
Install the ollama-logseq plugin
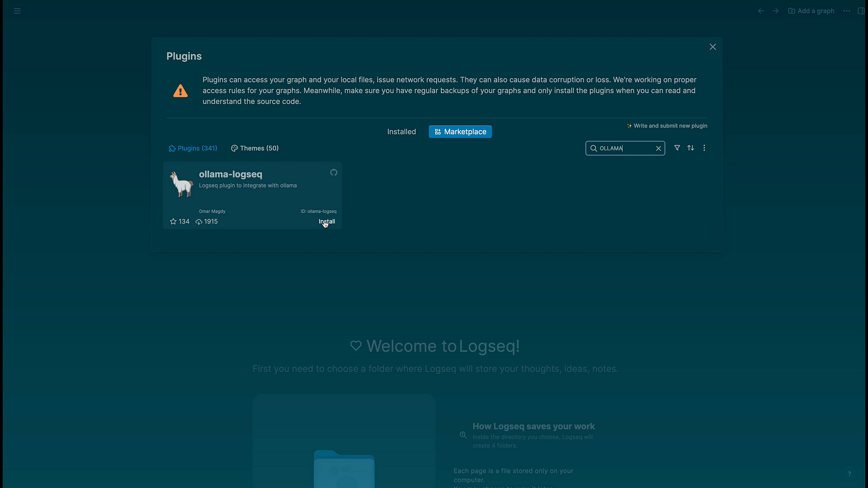(327, 222)
